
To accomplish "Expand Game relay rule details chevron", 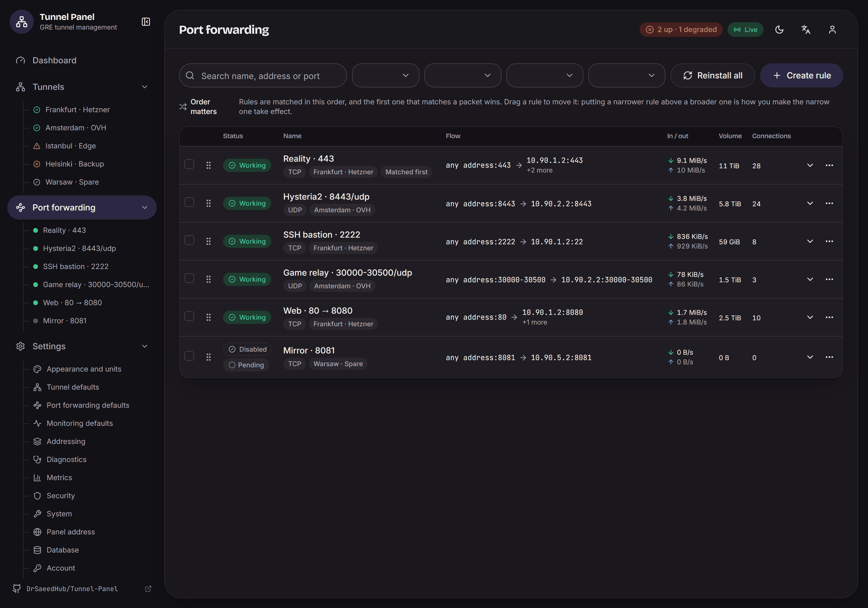I will [810, 279].
